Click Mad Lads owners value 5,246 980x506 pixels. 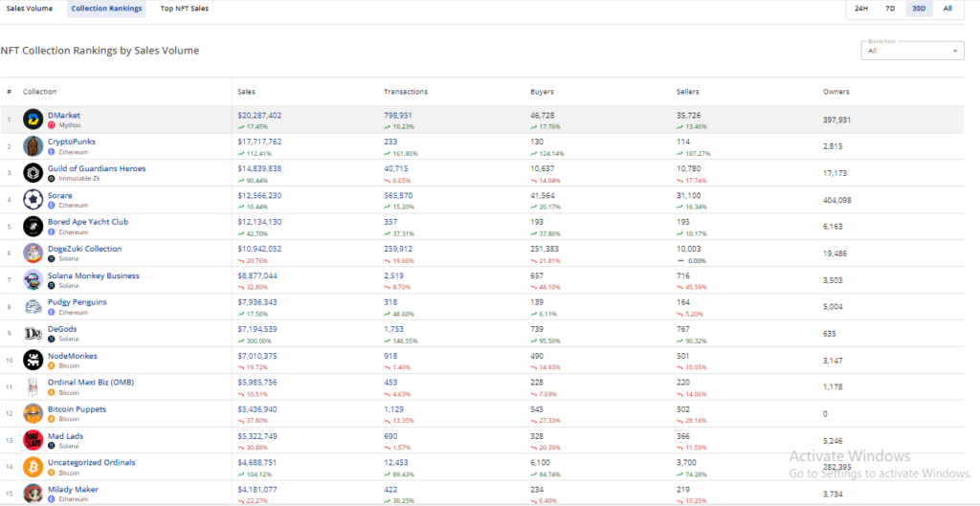(832, 440)
